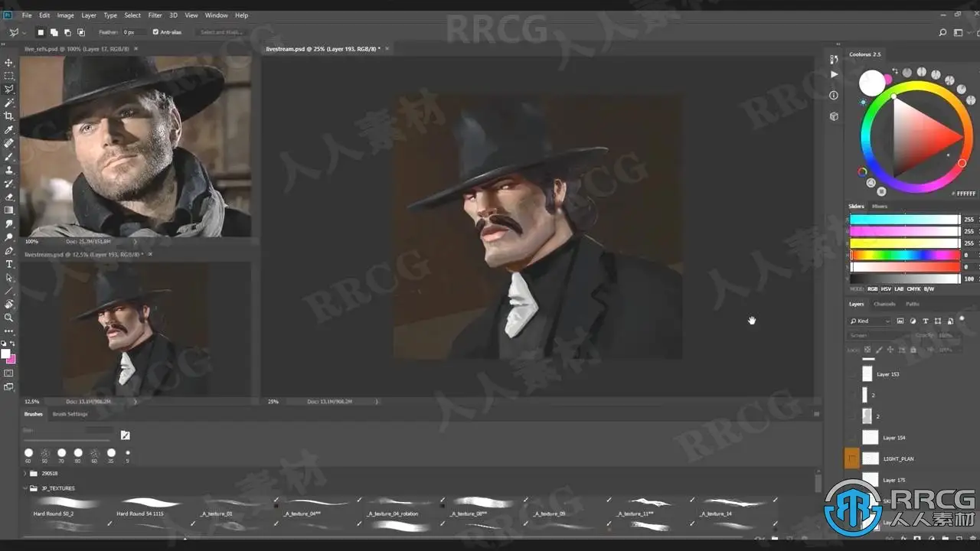Collapse the JP_TEXTURES brush folder
This screenshot has width=980, height=551.
click(25, 488)
